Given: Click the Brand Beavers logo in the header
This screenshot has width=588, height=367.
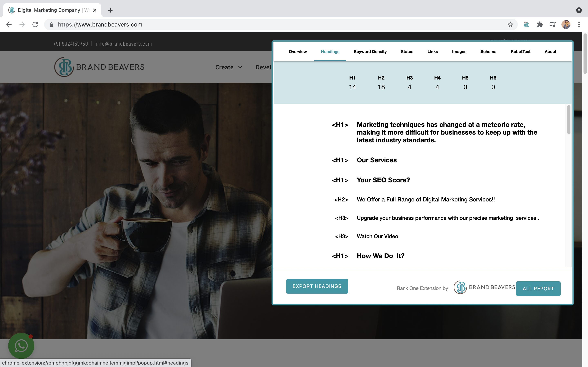Looking at the screenshot, I should coord(99,67).
